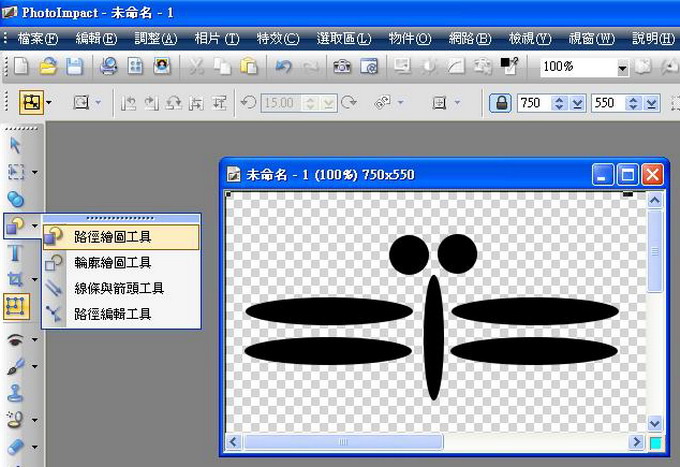Click the width 750 spinner arrows

click(x=559, y=103)
